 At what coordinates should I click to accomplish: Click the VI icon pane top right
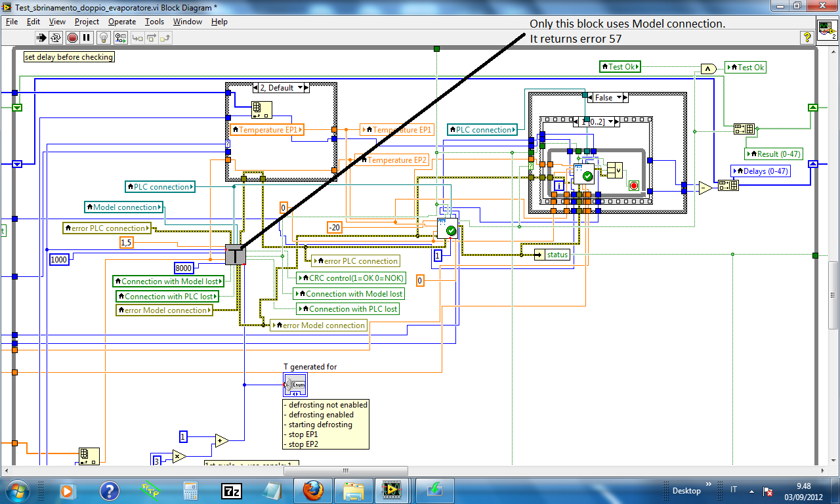click(x=826, y=30)
